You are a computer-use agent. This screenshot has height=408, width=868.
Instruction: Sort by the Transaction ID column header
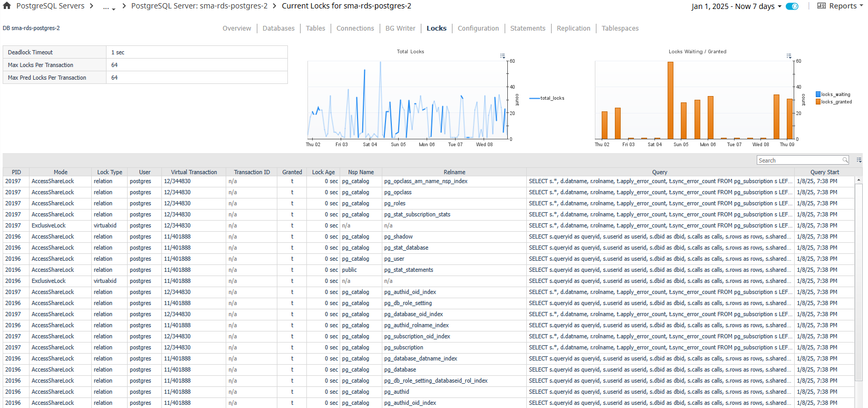pos(252,172)
